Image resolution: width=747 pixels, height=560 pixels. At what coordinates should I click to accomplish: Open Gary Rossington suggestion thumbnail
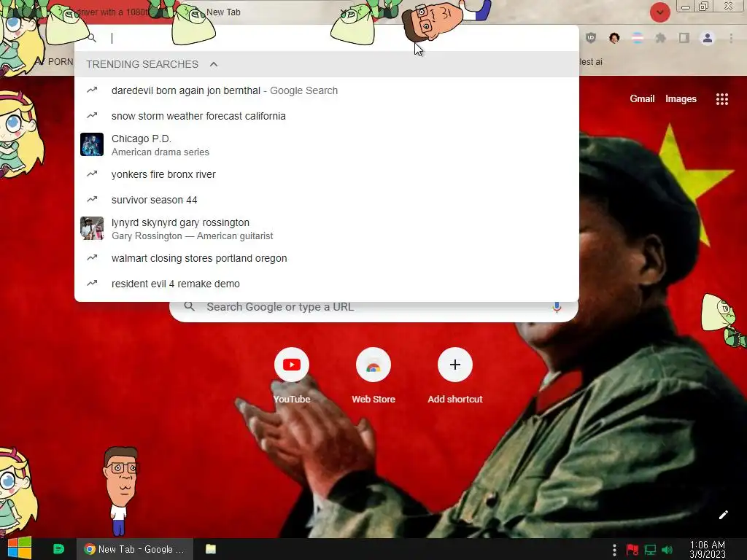tap(92, 228)
